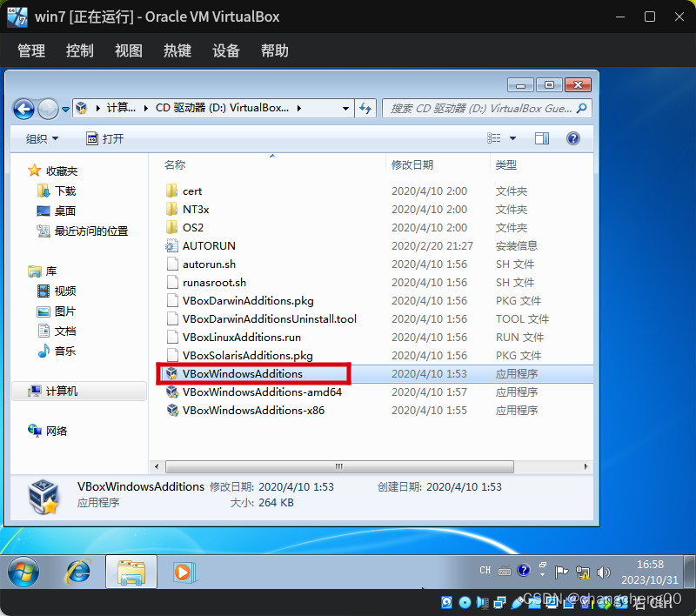Open VirtualBox 管理 menu
This screenshot has height=616, width=696.
(x=31, y=50)
